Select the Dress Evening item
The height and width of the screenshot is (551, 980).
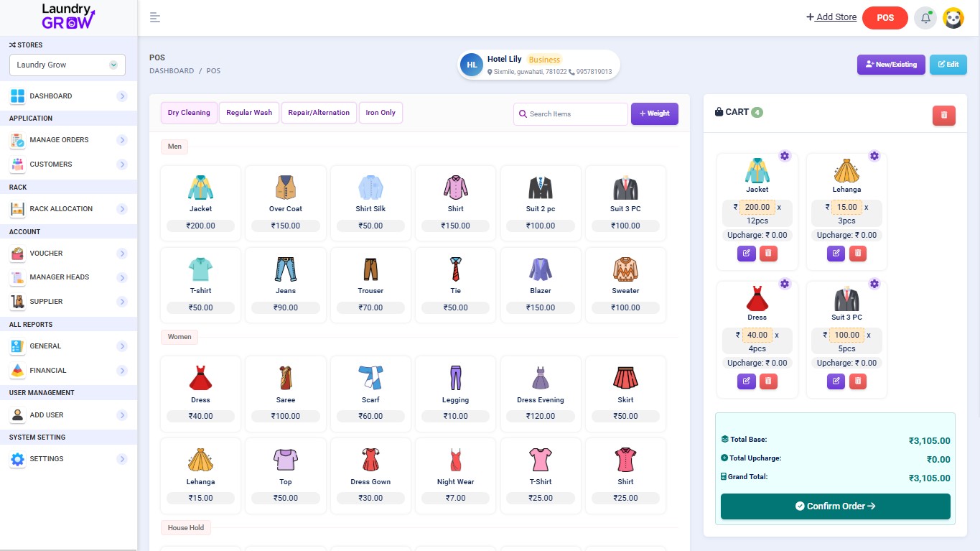[541, 394]
